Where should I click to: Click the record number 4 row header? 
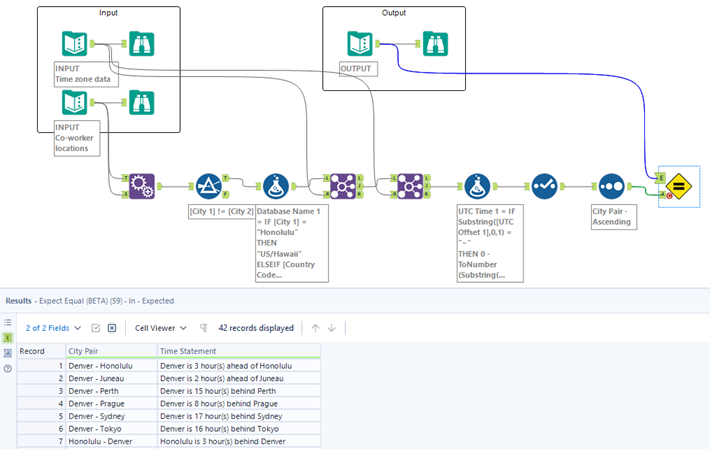tap(41, 404)
